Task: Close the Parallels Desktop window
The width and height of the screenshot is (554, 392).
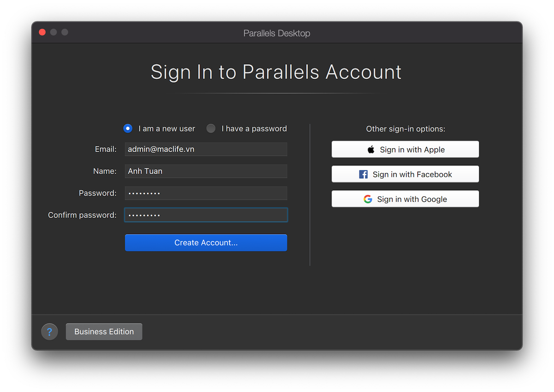Action: 42,32
